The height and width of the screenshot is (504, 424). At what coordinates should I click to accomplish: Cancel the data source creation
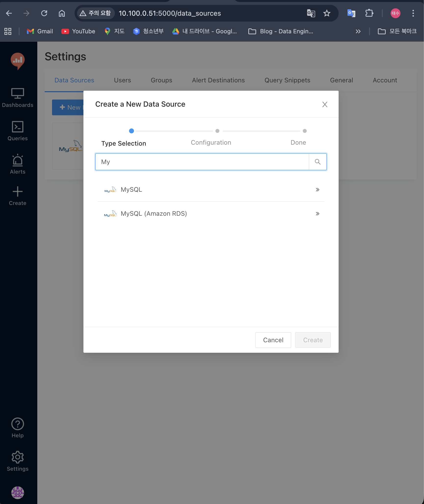pyautogui.click(x=273, y=340)
